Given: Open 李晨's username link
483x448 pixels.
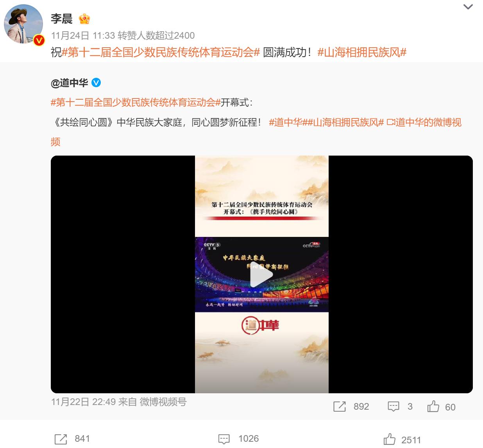Looking at the screenshot, I should click(62, 18).
